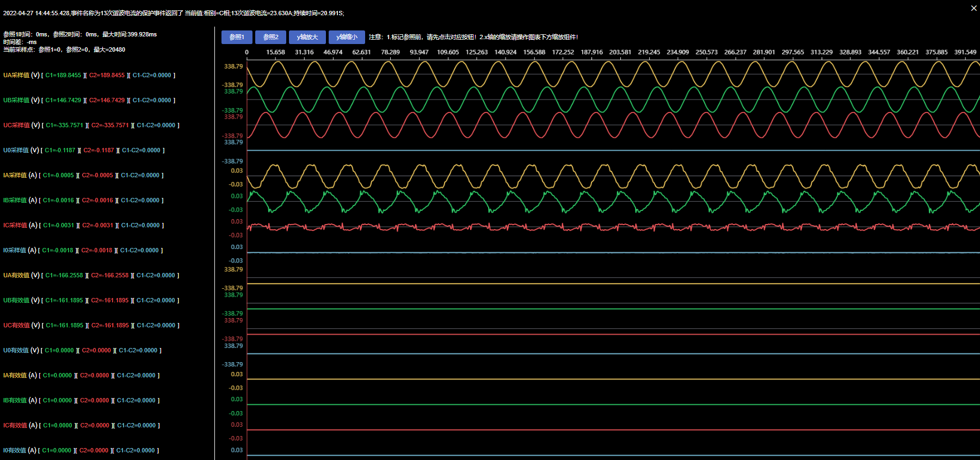Click the y轴放大 zoom-in button
The width and height of the screenshot is (980, 460).
click(307, 37)
